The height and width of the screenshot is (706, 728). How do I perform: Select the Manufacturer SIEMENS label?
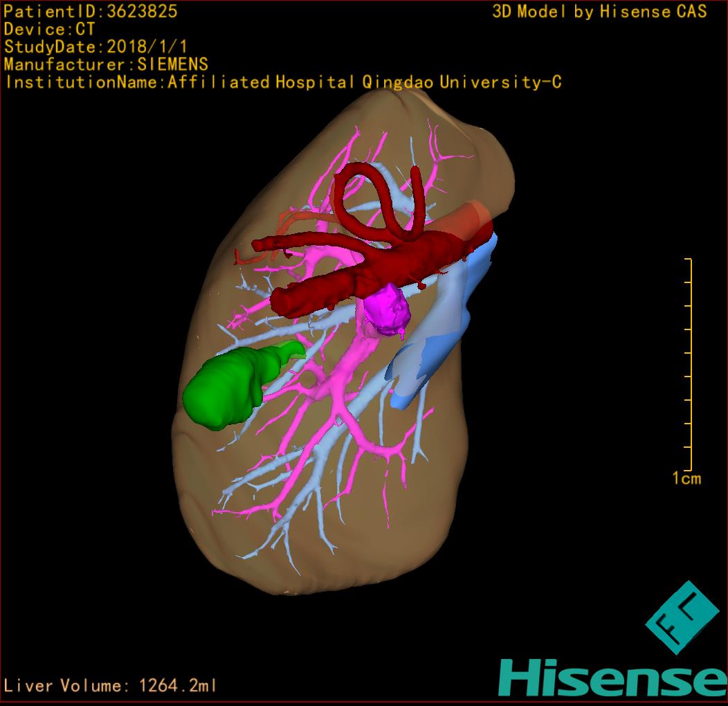click(106, 64)
